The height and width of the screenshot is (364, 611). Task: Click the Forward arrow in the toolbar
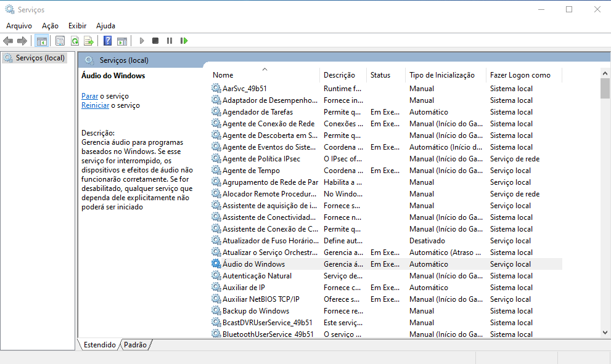pos(22,41)
